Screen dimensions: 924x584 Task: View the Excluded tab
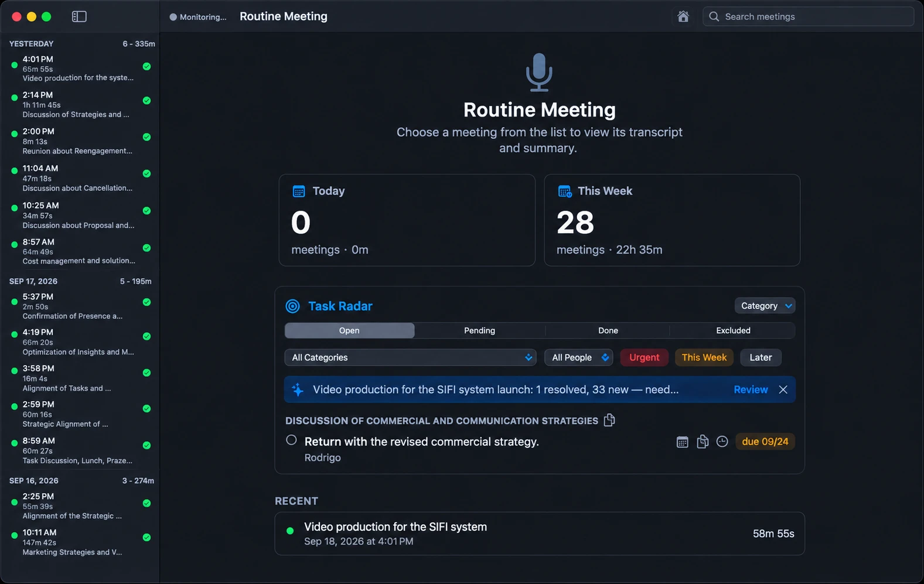[733, 330]
